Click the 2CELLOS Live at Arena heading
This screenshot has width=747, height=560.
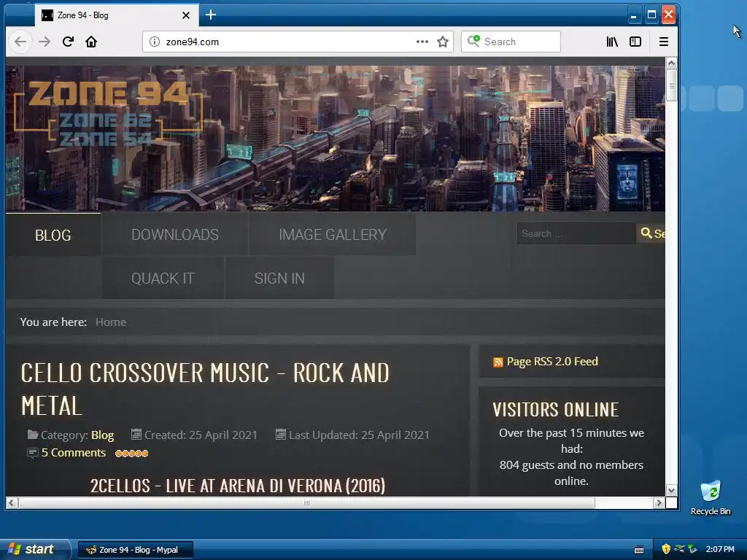[x=238, y=486]
